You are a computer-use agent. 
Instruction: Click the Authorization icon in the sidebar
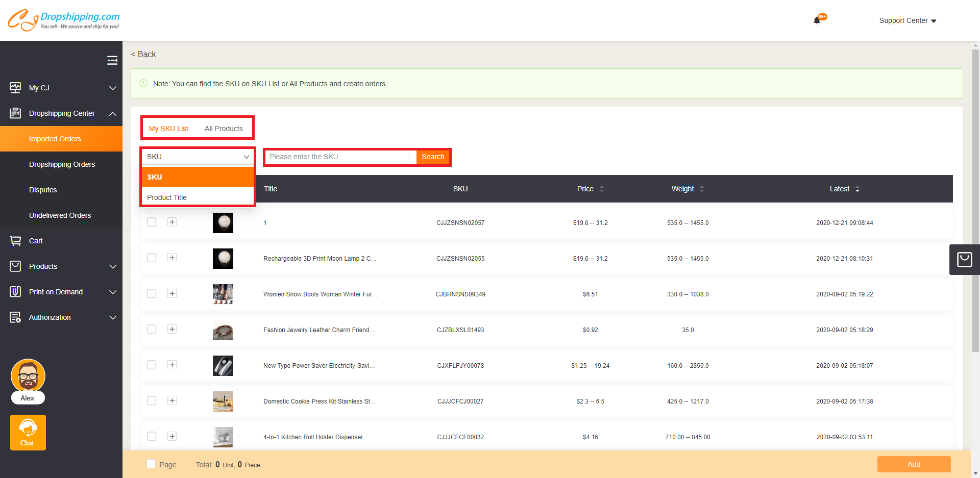click(15, 317)
